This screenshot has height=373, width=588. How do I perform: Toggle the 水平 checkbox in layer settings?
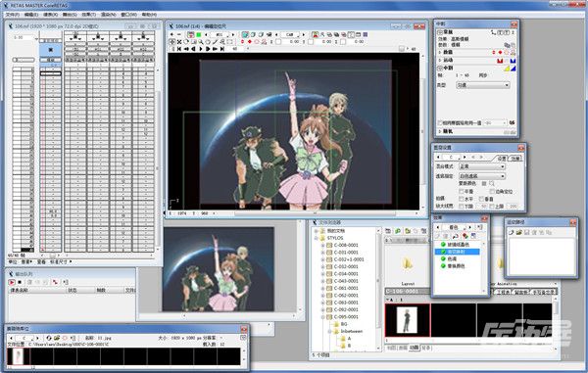tap(462, 199)
